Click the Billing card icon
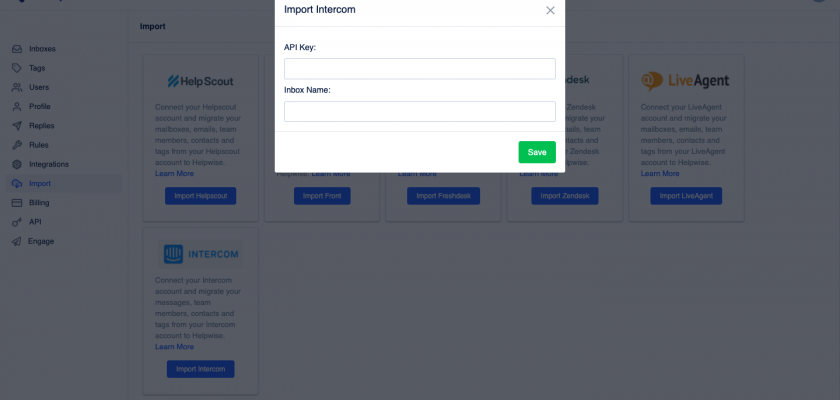The image size is (840, 400). click(x=17, y=203)
